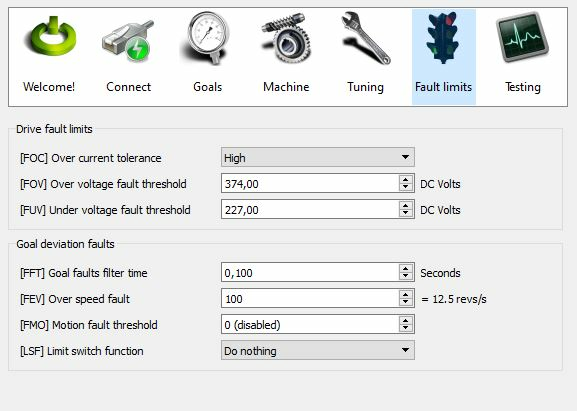Expand the Over current tolerance dropdown
577x411 pixels.
pyautogui.click(x=318, y=157)
